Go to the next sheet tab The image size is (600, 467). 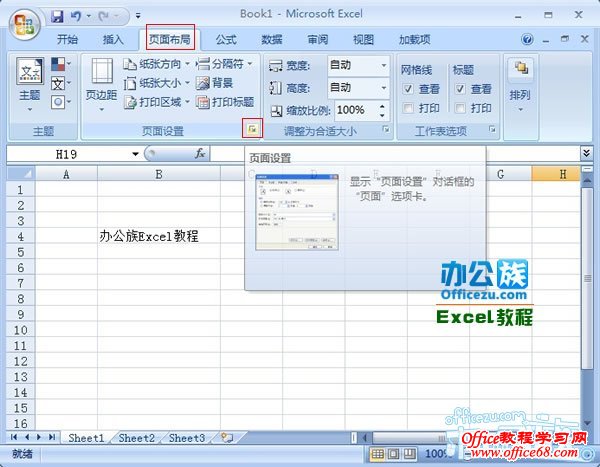[x=39, y=437]
